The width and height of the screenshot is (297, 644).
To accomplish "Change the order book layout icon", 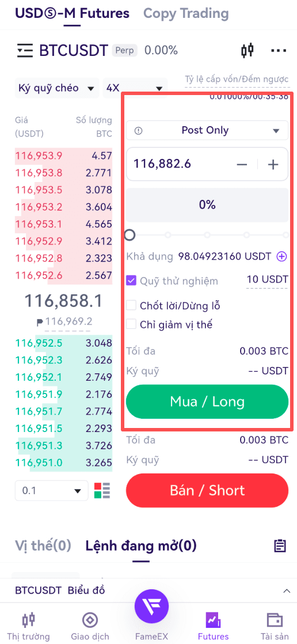I will [102, 490].
